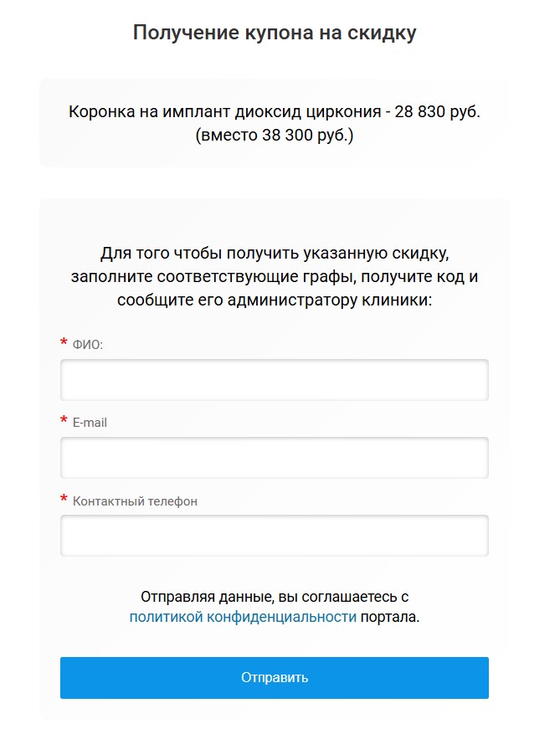Click the red asterisk beside ФИО
This screenshot has height=729, width=560.
(x=64, y=343)
